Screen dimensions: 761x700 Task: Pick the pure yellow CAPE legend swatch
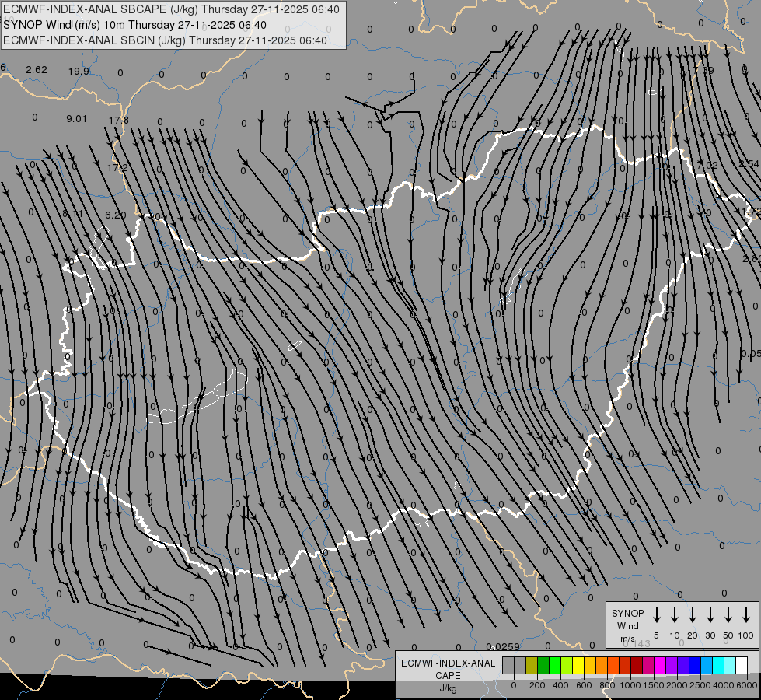[x=578, y=665]
